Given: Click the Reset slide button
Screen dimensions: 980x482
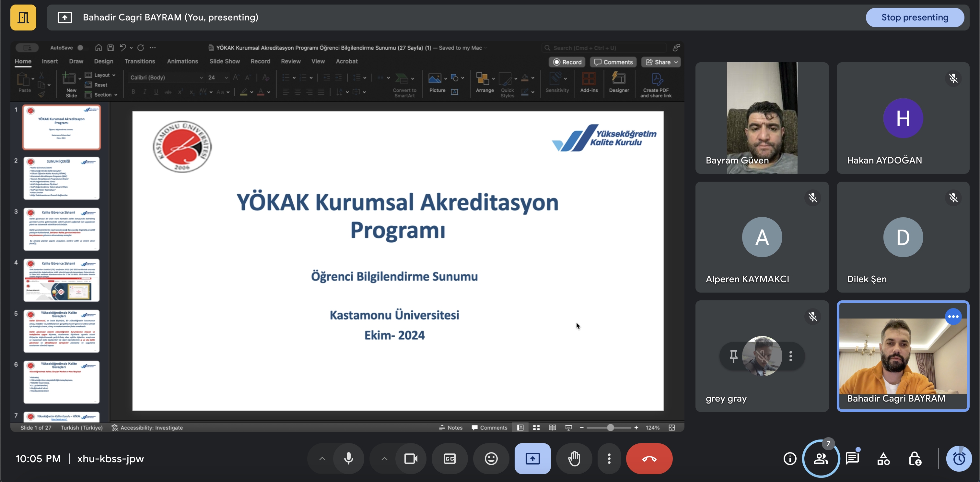Looking at the screenshot, I should click(96, 85).
